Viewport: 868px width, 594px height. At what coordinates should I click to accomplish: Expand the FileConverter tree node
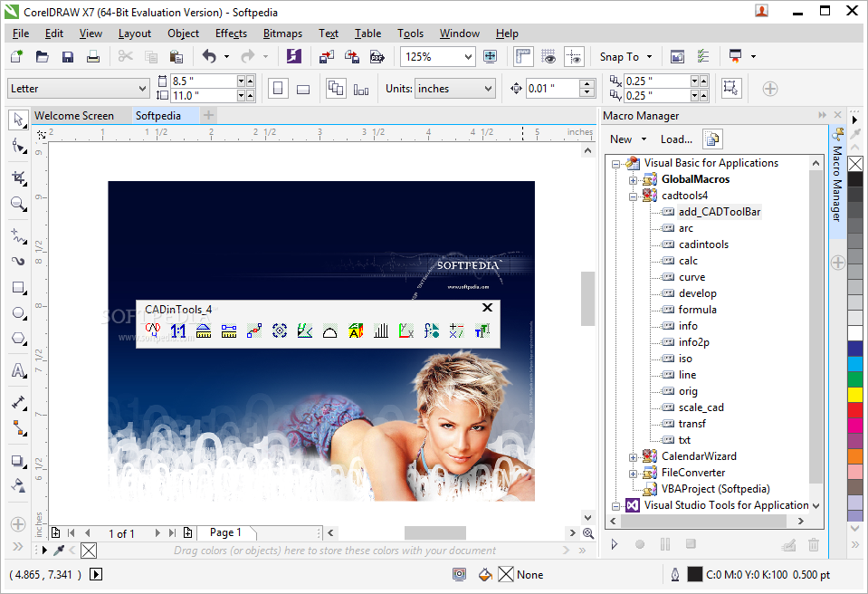[x=633, y=474]
